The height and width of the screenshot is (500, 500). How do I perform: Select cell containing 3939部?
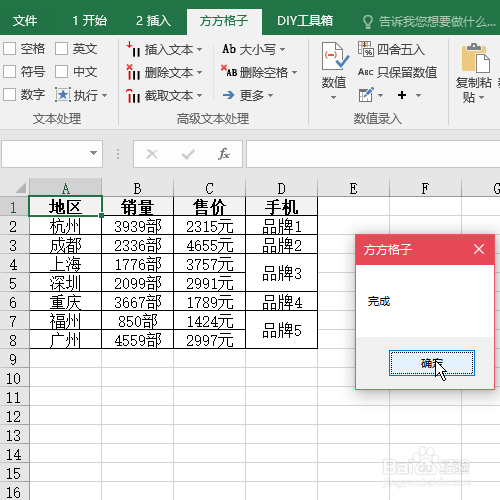coord(137,226)
